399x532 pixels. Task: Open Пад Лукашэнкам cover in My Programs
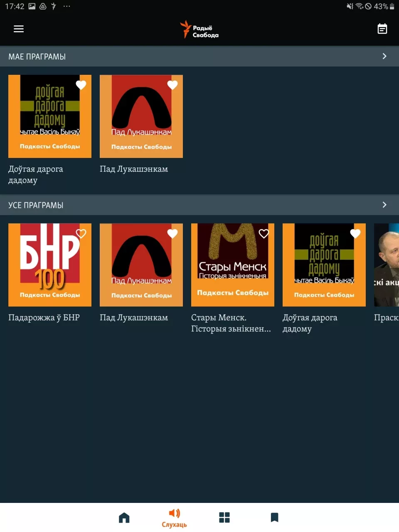(x=141, y=116)
